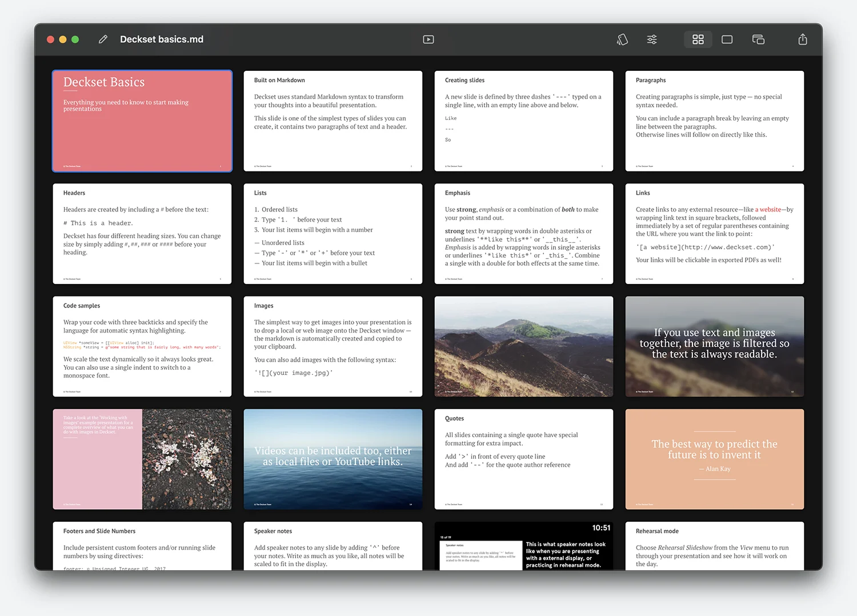Image resolution: width=857 pixels, height=616 pixels.
Task: Select the pink split flowers image slide
Action: (x=142, y=459)
